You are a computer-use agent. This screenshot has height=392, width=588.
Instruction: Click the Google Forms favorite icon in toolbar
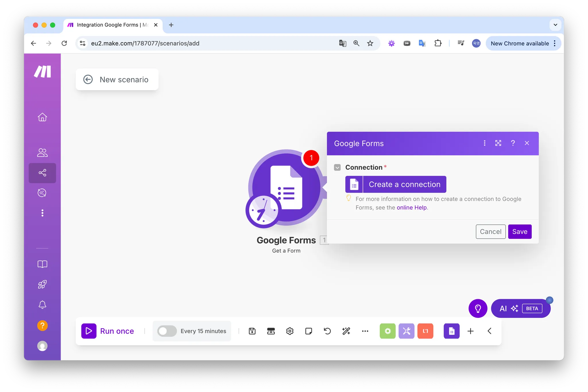(452, 331)
